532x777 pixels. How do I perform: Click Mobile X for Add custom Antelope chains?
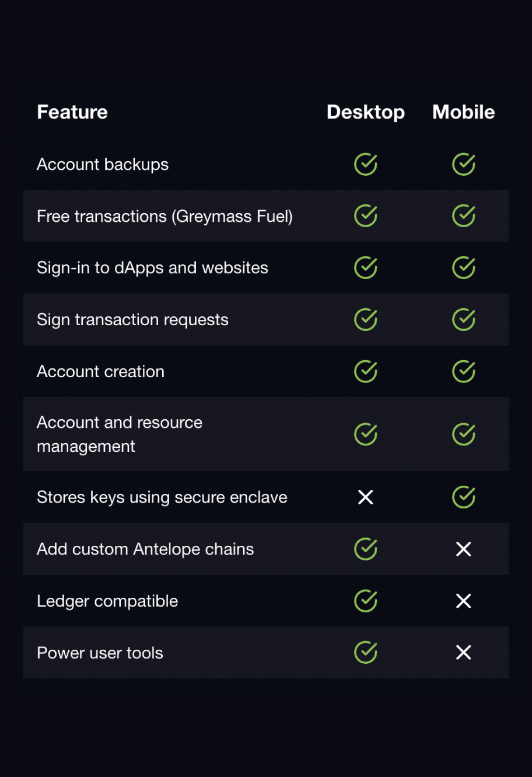coord(464,549)
